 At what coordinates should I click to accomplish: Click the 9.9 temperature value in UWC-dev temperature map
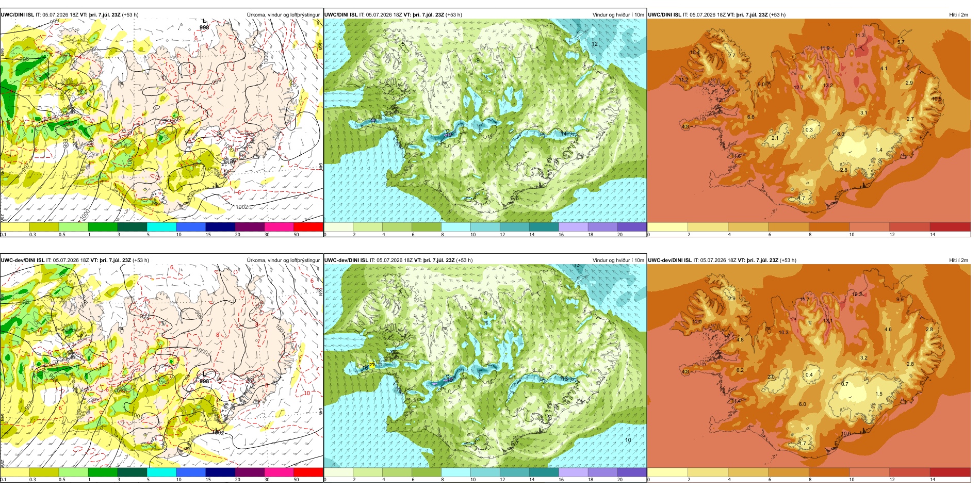pos(900,299)
